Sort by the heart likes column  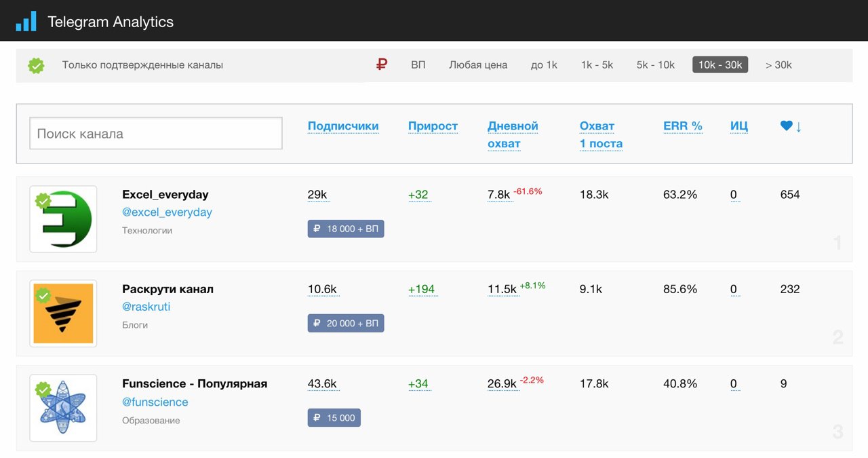tap(791, 126)
